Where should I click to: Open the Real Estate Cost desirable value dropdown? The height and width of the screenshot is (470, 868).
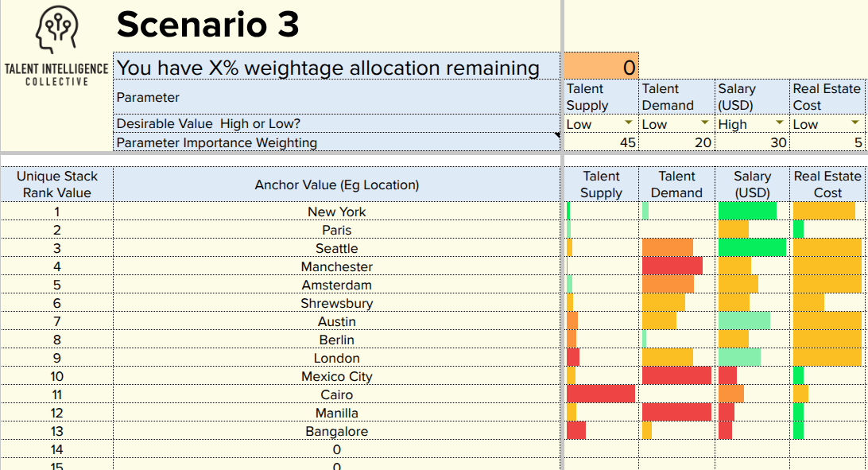(x=854, y=124)
